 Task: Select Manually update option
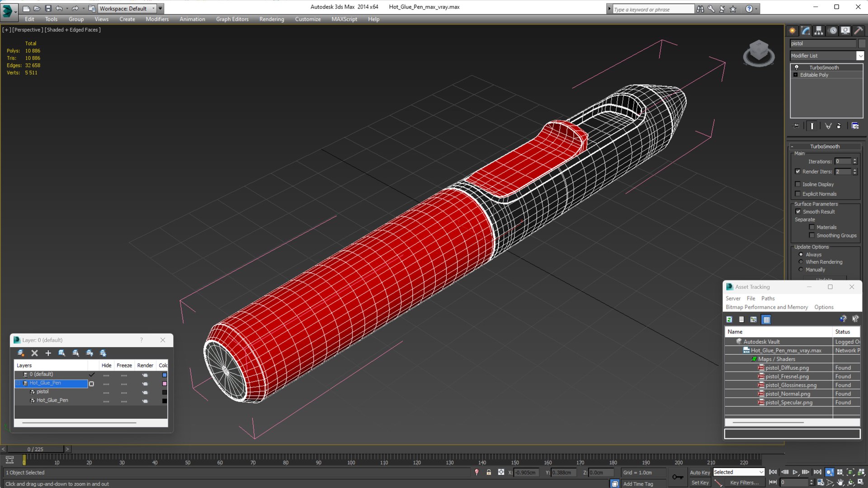click(x=801, y=270)
